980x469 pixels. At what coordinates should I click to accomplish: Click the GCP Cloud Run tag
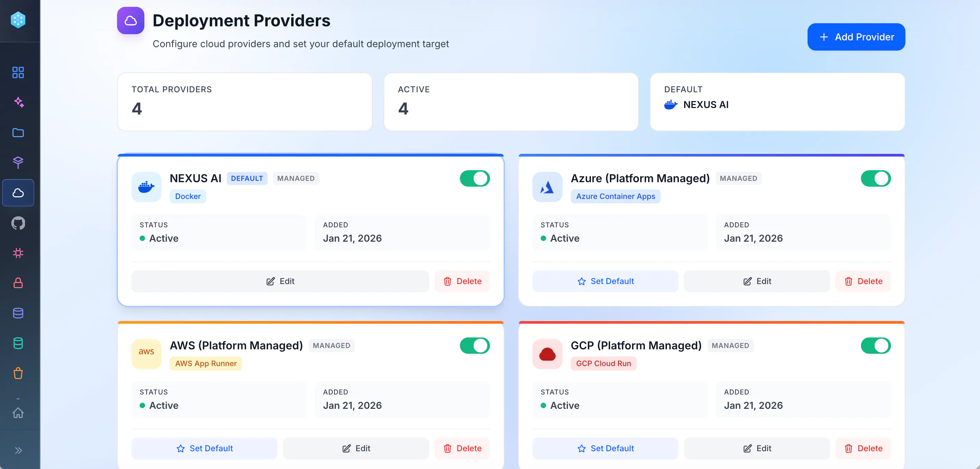point(603,364)
